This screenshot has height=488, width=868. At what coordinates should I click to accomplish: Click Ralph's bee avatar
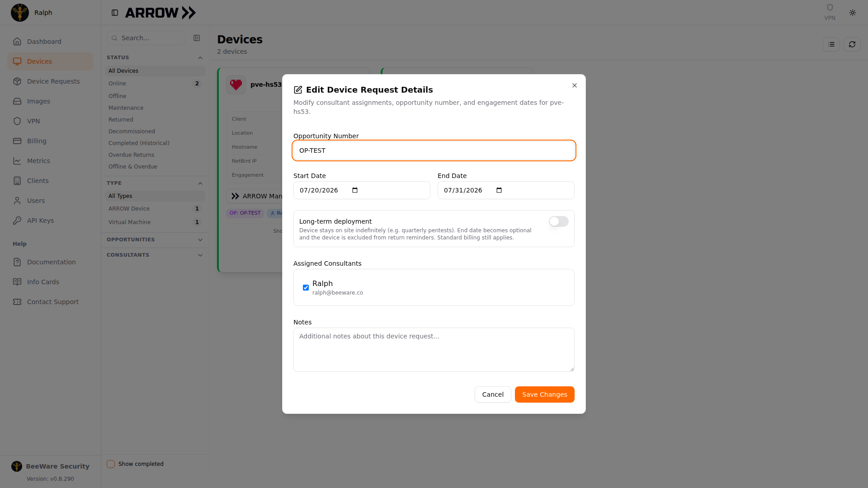tap(20, 13)
